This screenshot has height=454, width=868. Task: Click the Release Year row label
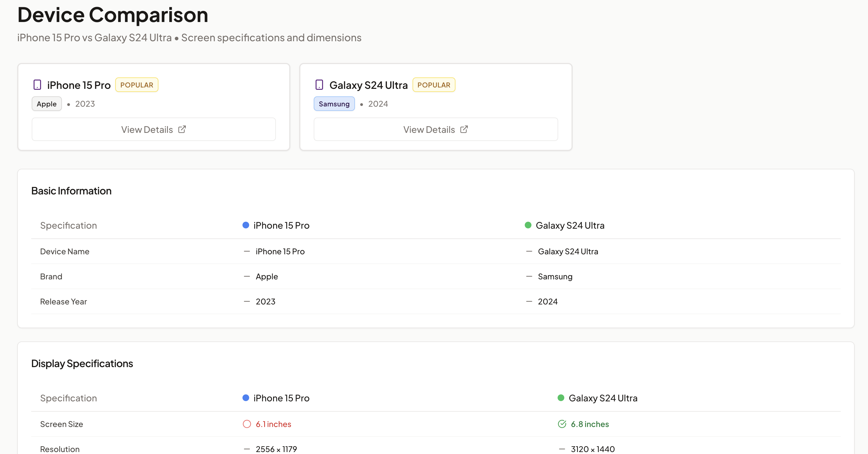coord(63,301)
